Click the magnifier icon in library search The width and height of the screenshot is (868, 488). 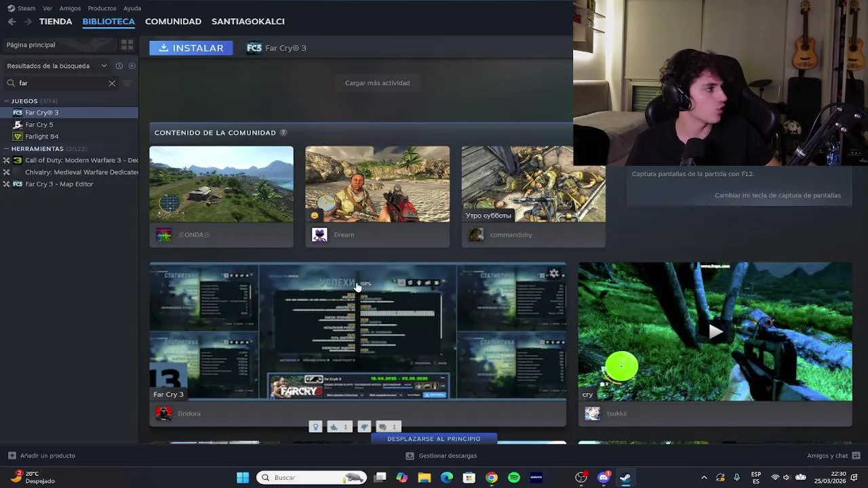pyautogui.click(x=11, y=83)
